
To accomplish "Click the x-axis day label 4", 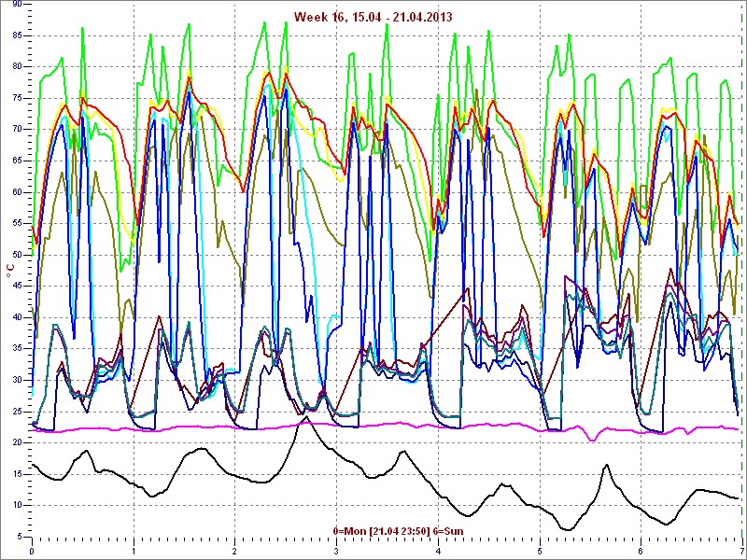I will tap(438, 552).
